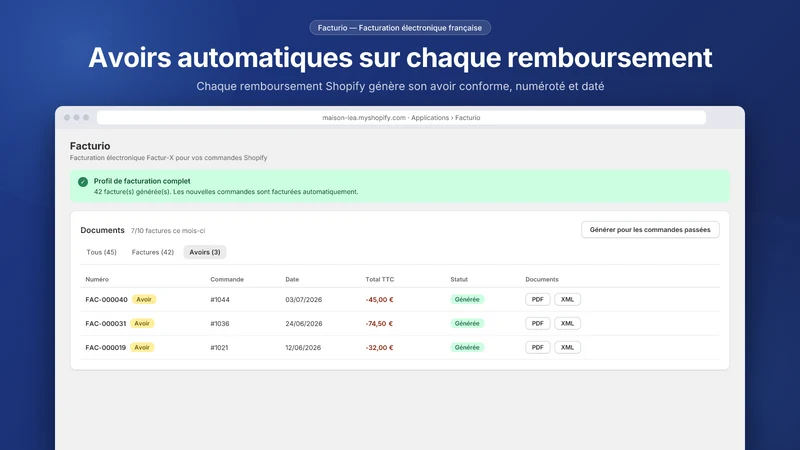
Task: Click the Générée status for FAC-000019
Action: [467, 347]
